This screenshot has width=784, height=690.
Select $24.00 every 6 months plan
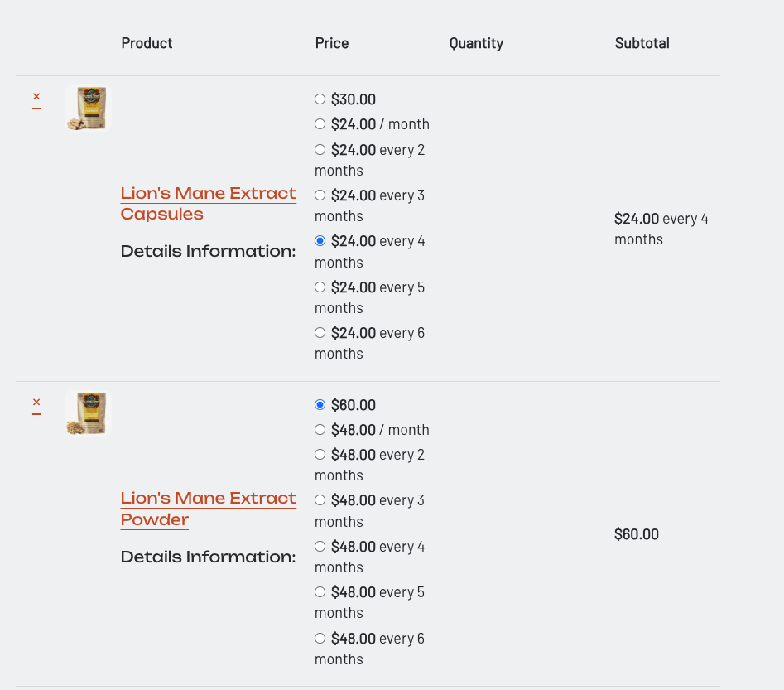click(x=320, y=332)
